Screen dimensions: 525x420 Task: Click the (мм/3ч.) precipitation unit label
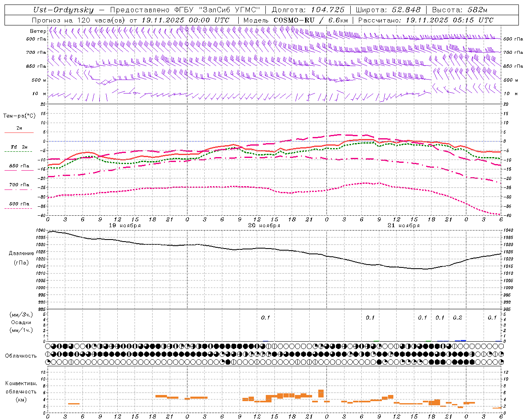(22, 315)
